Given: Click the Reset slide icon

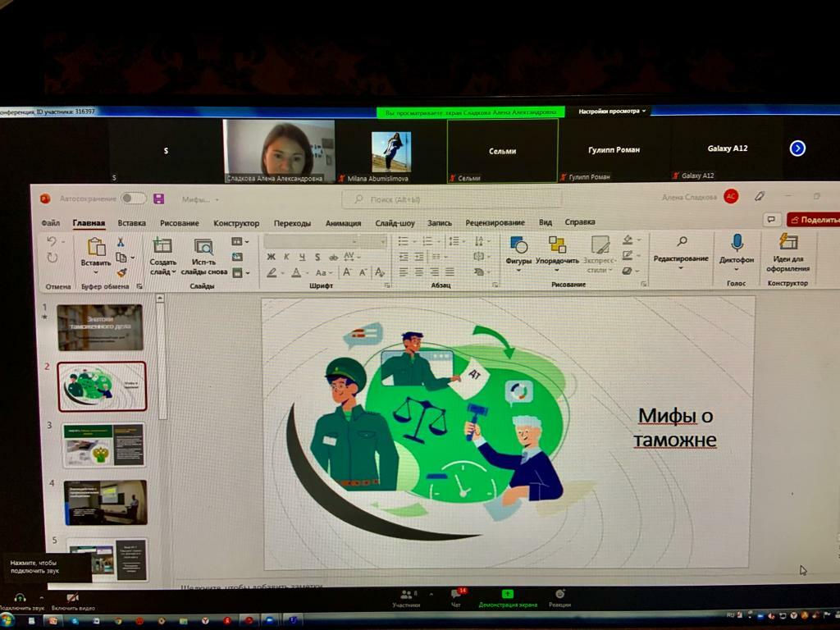Looking at the screenshot, I should click(x=237, y=257).
